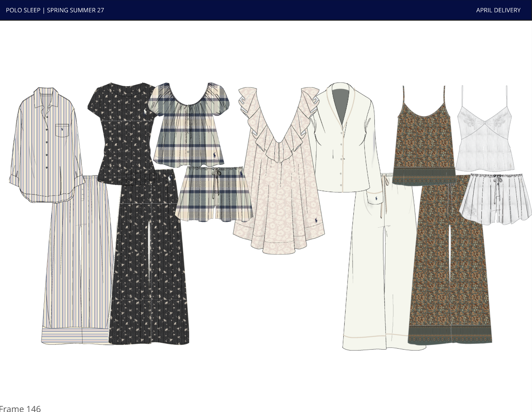
Task: Click the navy header bar
Action: pyautogui.click(x=266, y=10)
